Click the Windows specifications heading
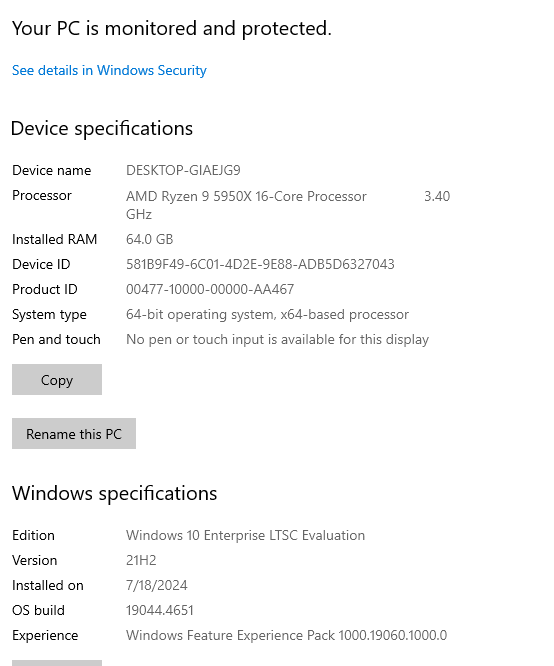The image size is (554, 666). pos(114,493)
